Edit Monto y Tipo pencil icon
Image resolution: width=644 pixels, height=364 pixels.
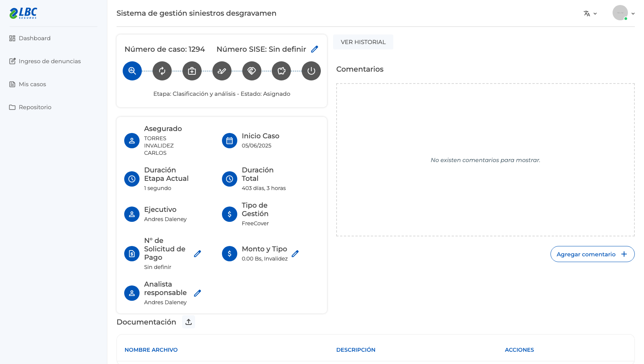(295, 254)
